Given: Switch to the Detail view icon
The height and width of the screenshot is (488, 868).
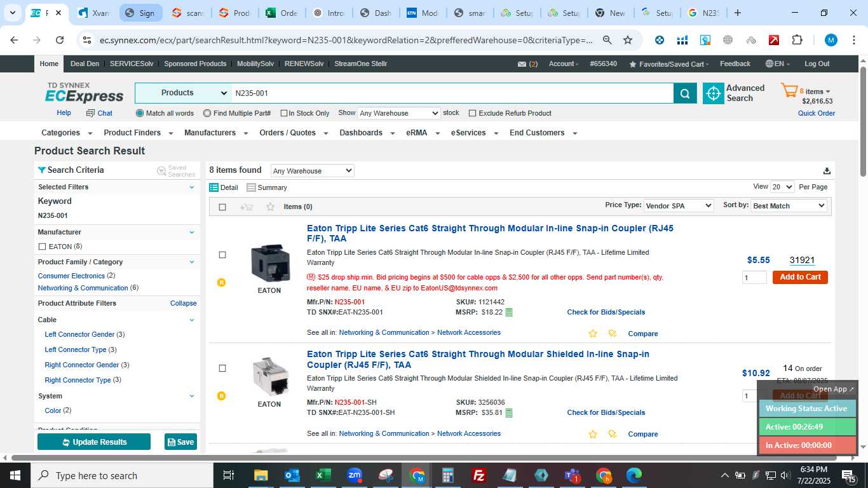Looking at the screenshot, I should 214,187.
